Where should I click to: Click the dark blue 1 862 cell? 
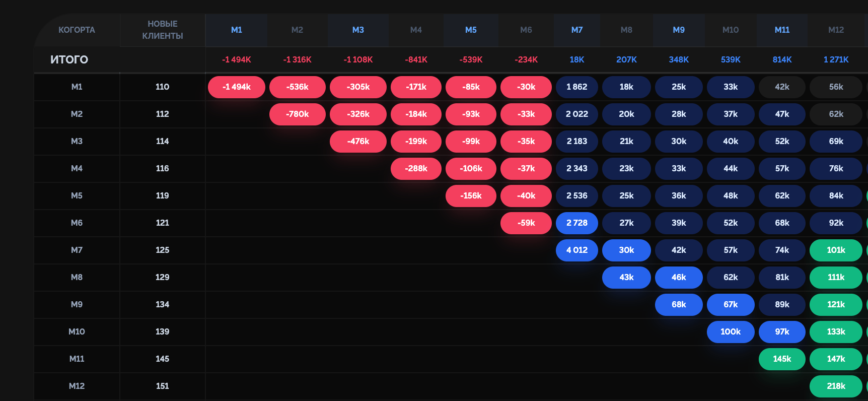point(576,87)
